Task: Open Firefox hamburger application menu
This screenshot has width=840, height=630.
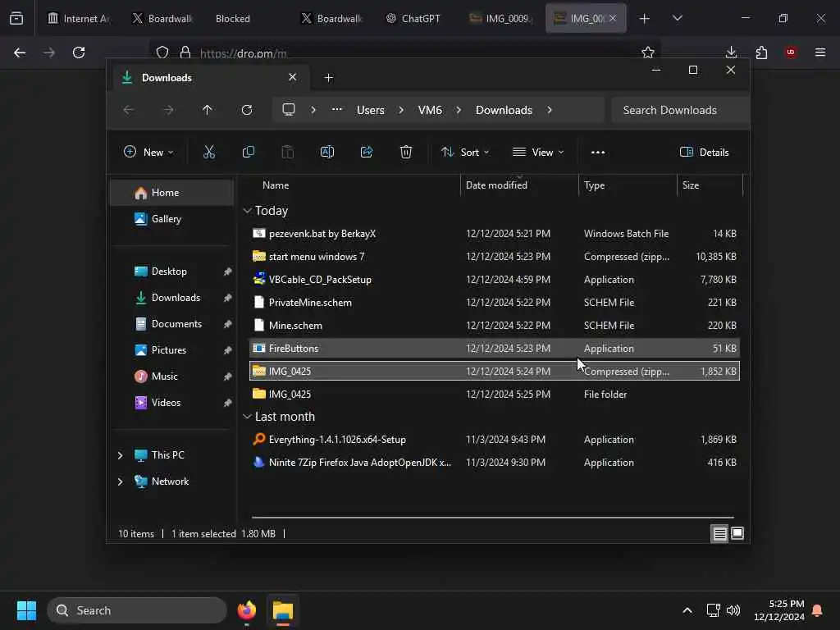Action: (x=820, y=52)
